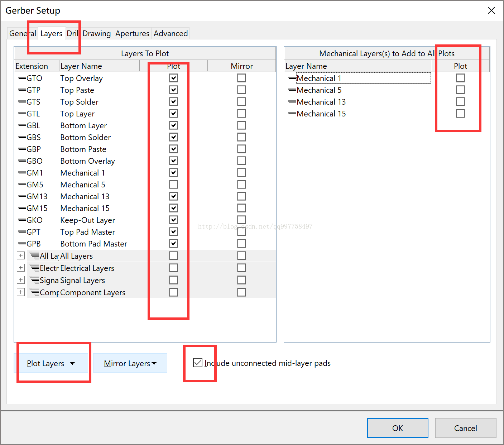504x445 pixels.
Task: Open the Layers tab
Action: (x=51, y=33)
